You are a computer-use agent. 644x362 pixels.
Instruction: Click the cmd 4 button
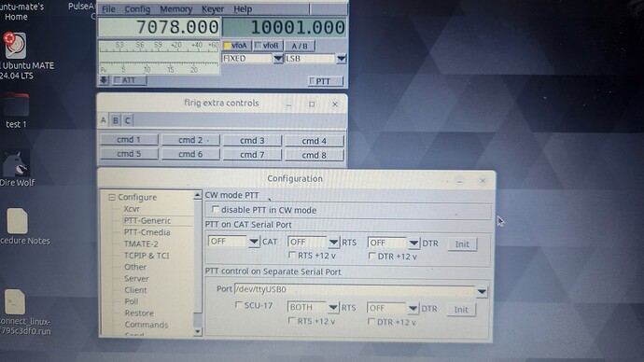[315, 141]
